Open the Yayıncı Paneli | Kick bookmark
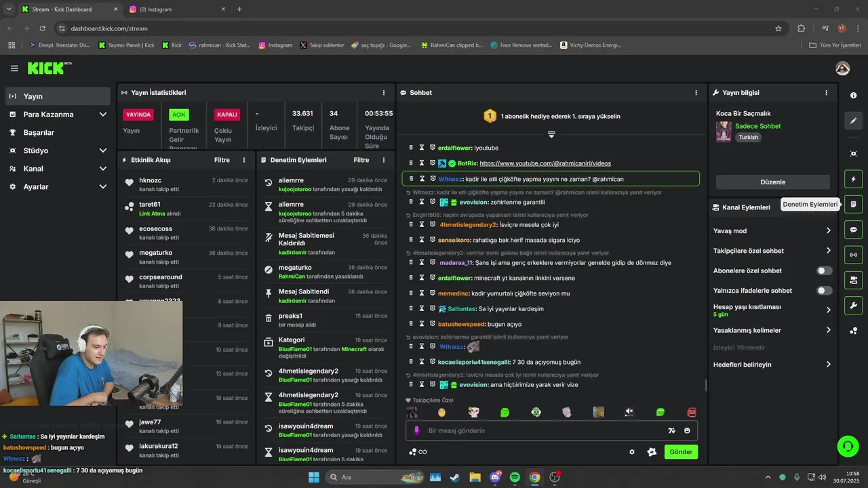 [127, 45]
